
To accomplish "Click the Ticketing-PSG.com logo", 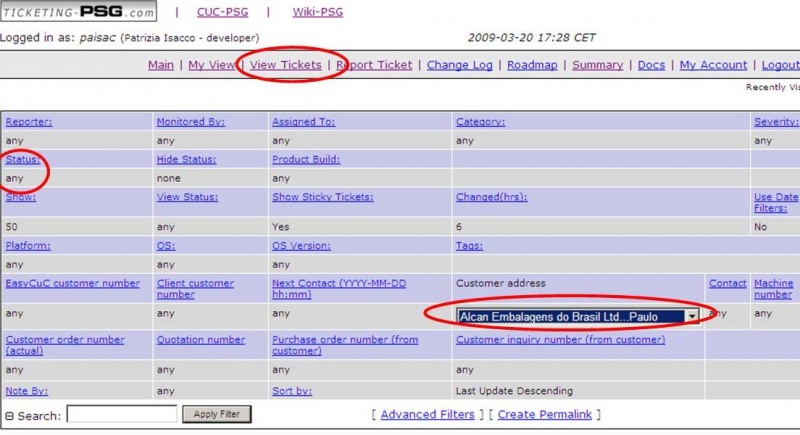I will coord(79,11).
